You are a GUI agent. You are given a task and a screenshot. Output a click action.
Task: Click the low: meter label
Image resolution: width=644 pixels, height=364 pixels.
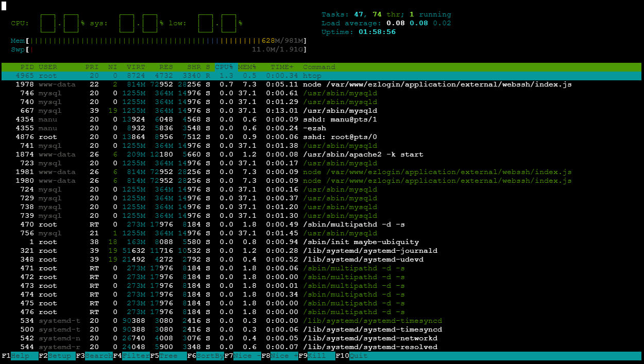coord(178,23)
